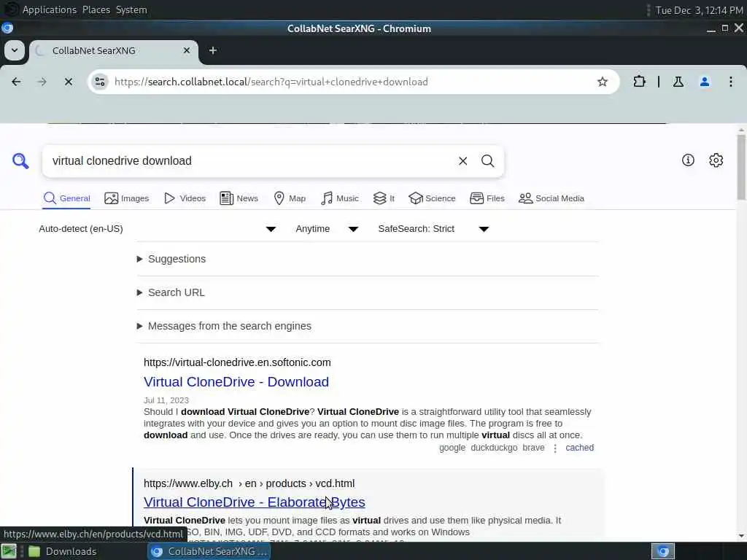Clear the search query text
Viewport: 747px width, 560px height.
[x=462, y=161]
